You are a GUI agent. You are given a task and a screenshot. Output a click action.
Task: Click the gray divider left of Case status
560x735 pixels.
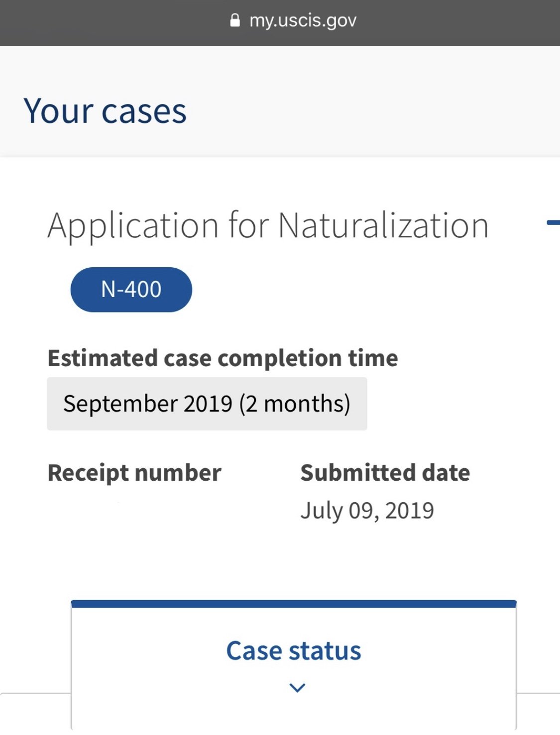point(35,693)
